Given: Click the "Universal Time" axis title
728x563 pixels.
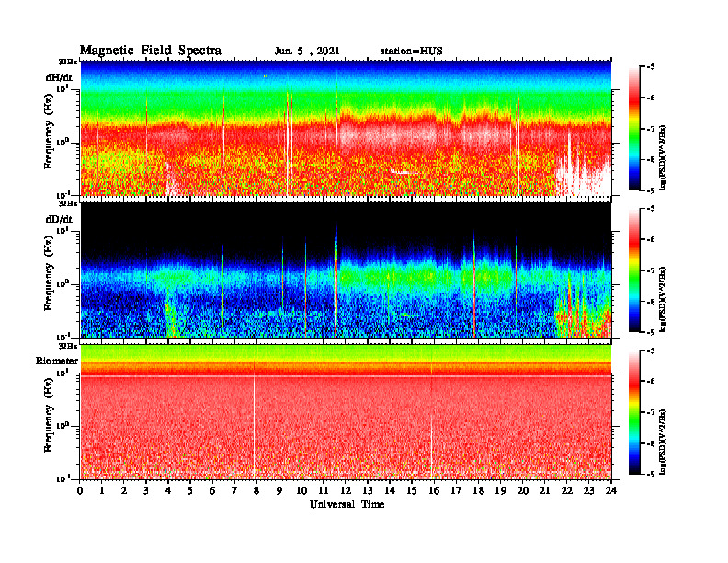Looking at the screenshot, I should [x=347, y=504].
